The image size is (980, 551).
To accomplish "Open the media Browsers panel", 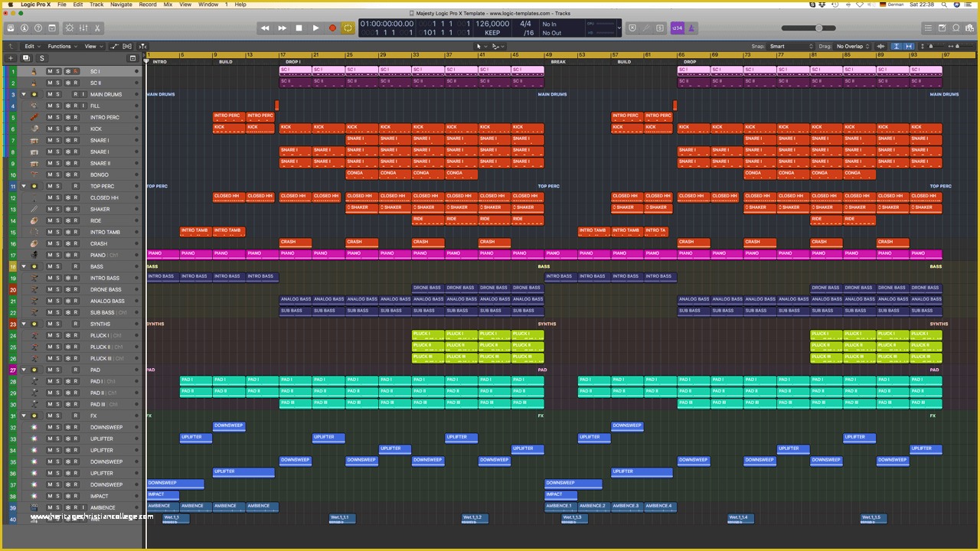I will click(969, 28).
